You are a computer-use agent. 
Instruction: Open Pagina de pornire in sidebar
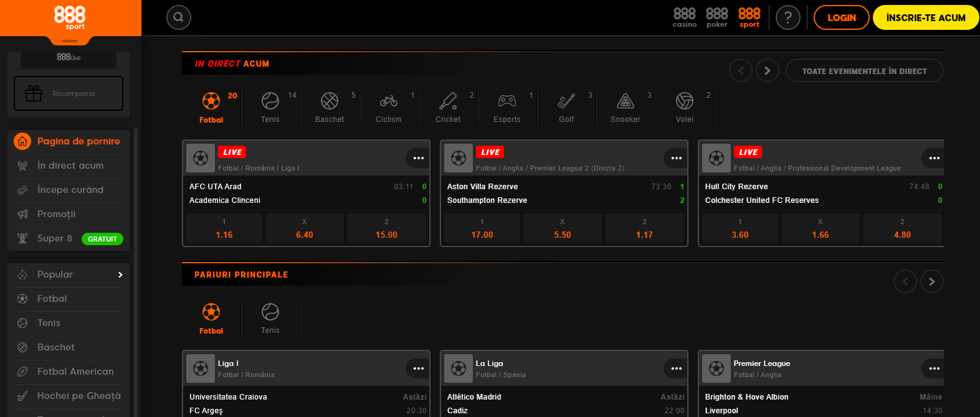pyautogui.click(x=69, y=141)
